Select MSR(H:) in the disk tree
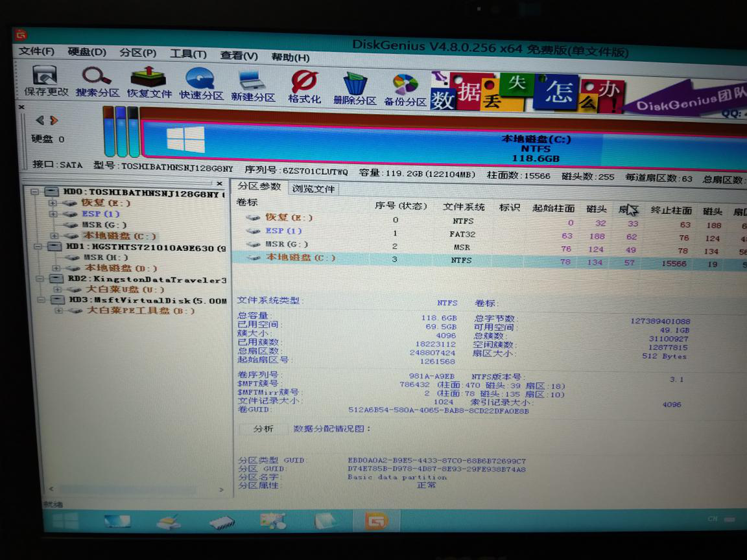The image size is (747, 560). 106,257
